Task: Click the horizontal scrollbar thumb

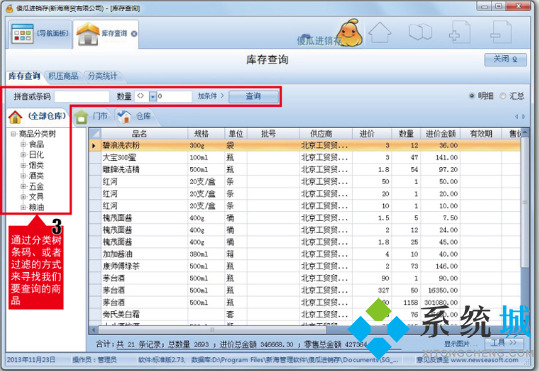Action: pos(212,330)
